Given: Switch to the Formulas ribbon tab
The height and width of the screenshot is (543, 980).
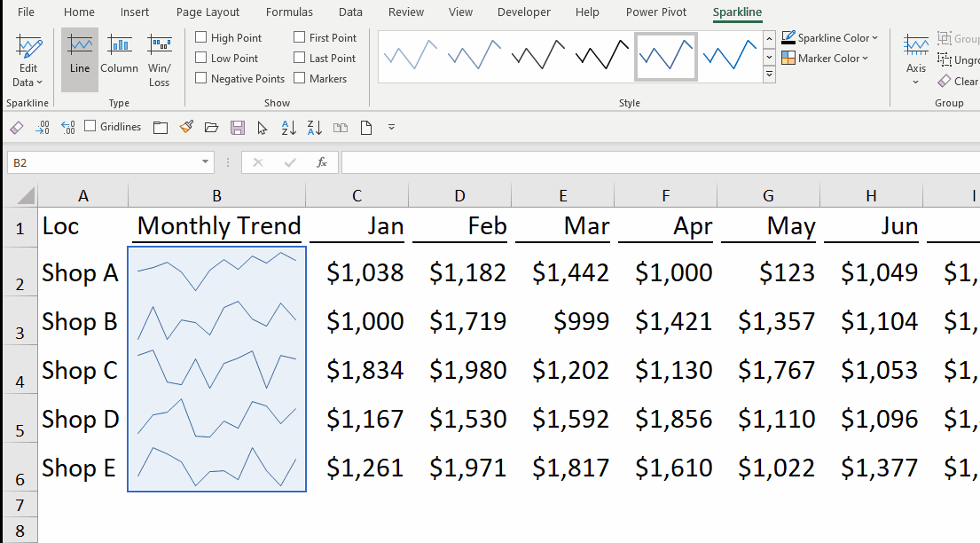Looking at the screenshot, I should tap(289, 12).
